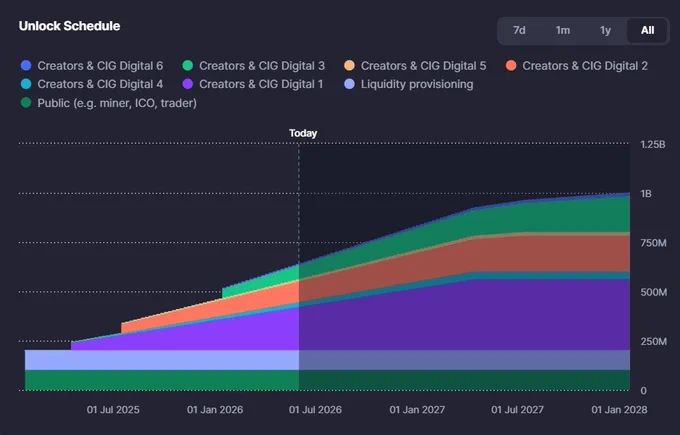
Task: Click the 1.25B y-axis value
Action: point(653,144)
